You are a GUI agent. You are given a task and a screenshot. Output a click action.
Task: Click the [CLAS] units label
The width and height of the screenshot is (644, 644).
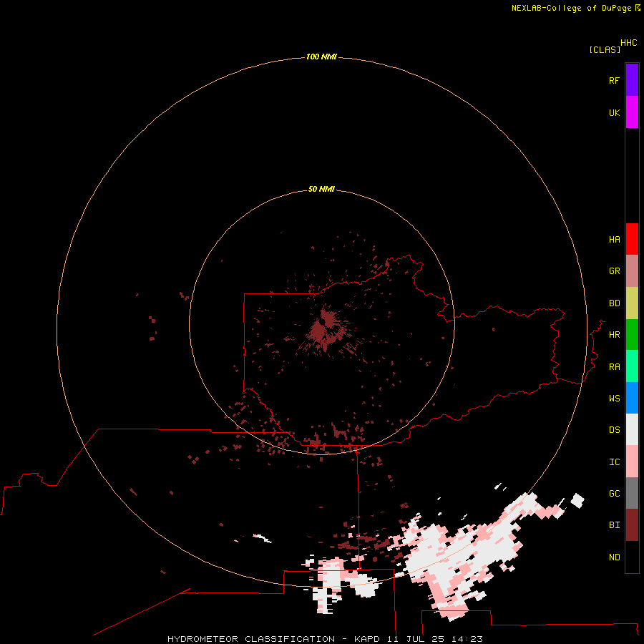point(605,49)
